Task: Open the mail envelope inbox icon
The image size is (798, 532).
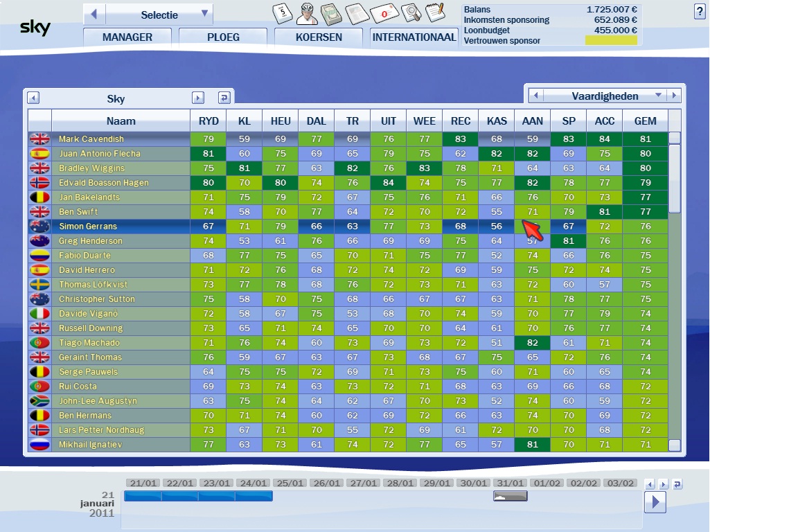Action: (384, 13)
